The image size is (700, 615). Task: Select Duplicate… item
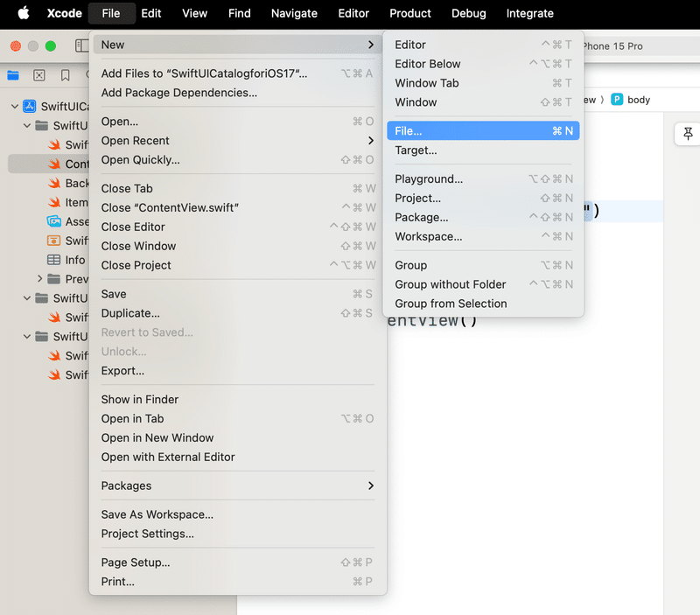238,313
